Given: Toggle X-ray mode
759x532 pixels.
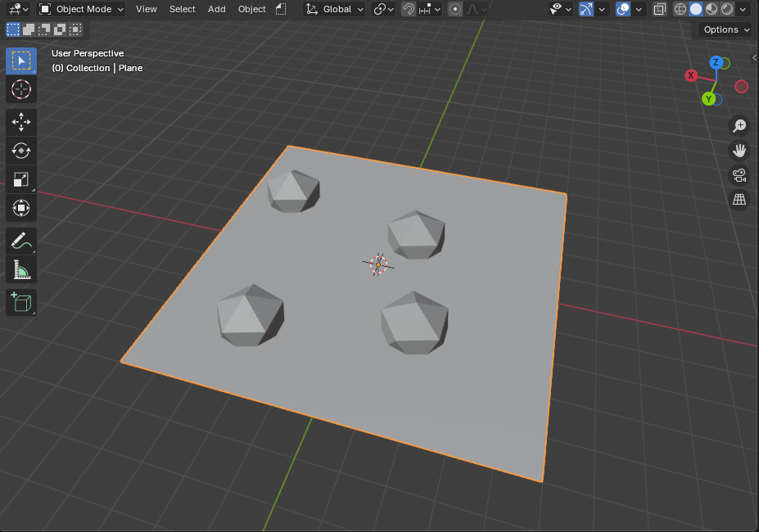Looking at the screenshot, I should click(x=660, y=9).
